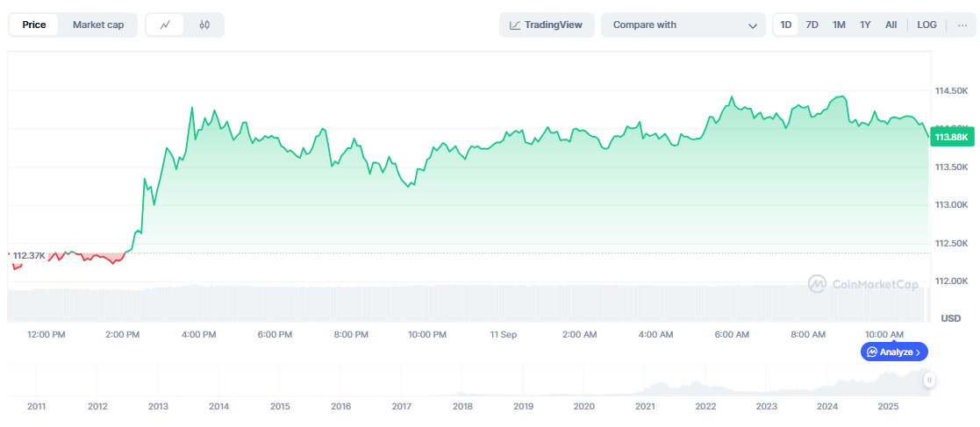The image size is (980, 427).
Task: Click the 112.00K price axis label
Action: click(x=951, y=281)
